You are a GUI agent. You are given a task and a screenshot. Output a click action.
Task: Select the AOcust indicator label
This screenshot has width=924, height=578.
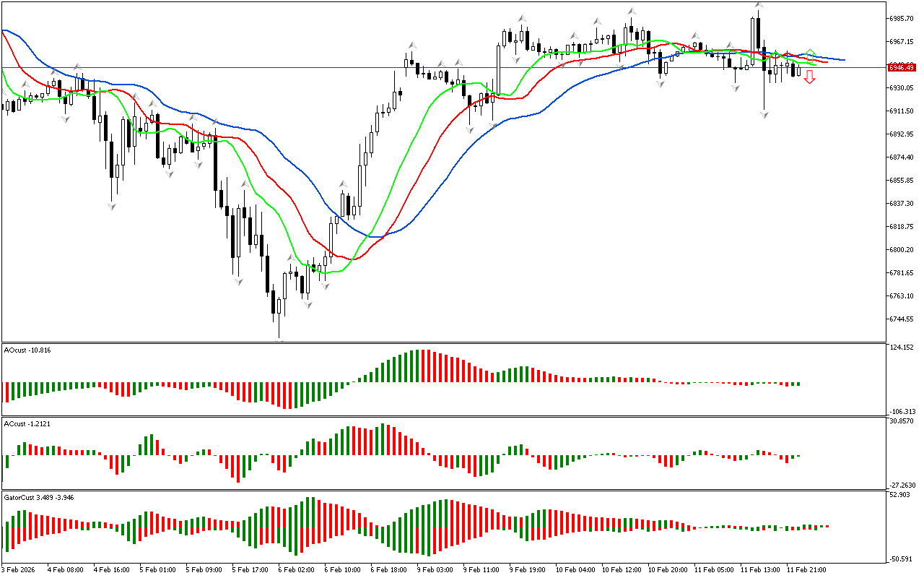point(27,350)
